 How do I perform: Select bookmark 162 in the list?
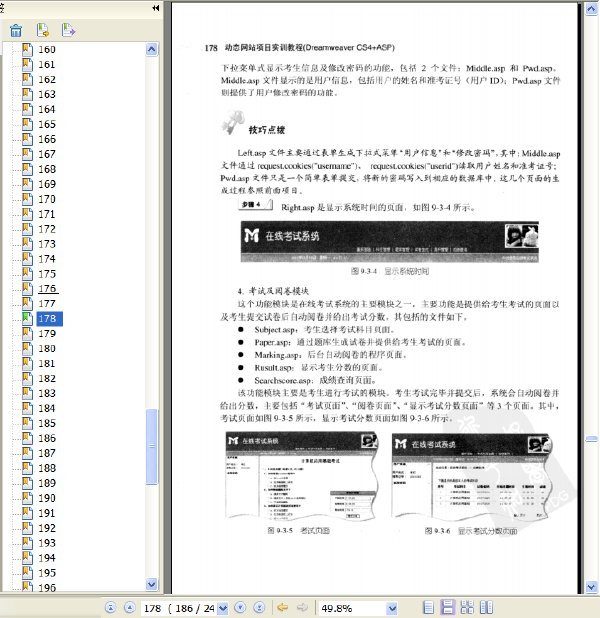tap(47, 79)
